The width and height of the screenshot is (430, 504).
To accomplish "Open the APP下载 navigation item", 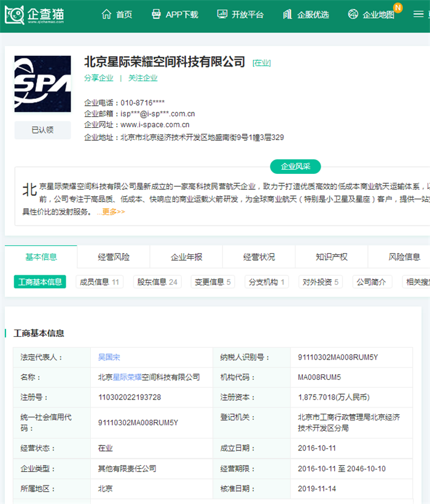I will [x=182, y=15].
